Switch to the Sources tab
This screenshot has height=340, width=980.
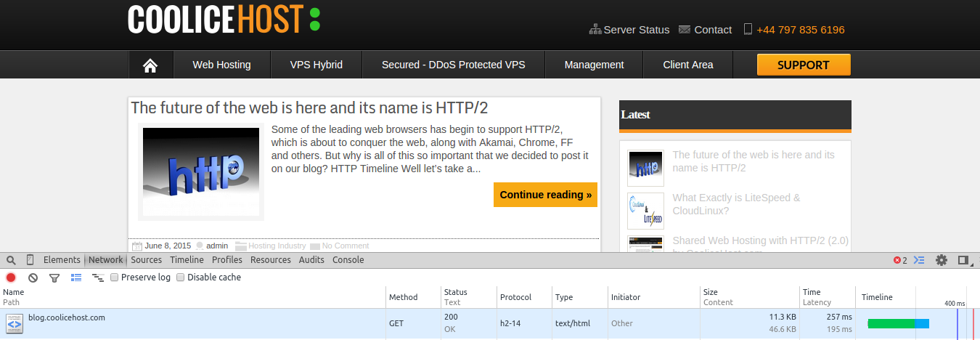[147, 260]
